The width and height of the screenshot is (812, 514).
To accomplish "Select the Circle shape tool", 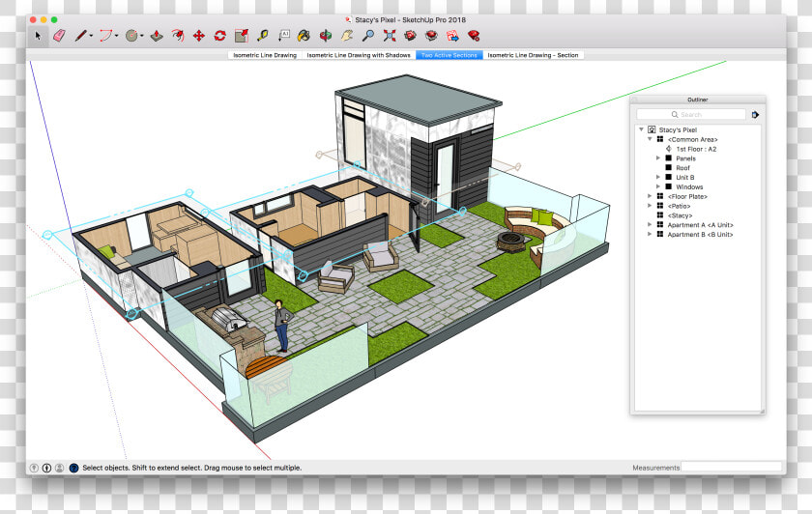I will pos(131,36).
